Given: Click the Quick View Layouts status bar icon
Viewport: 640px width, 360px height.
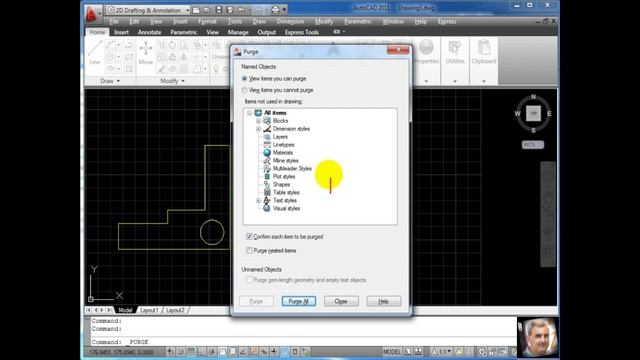Looking at the screenshot, I should click(408, 351).
